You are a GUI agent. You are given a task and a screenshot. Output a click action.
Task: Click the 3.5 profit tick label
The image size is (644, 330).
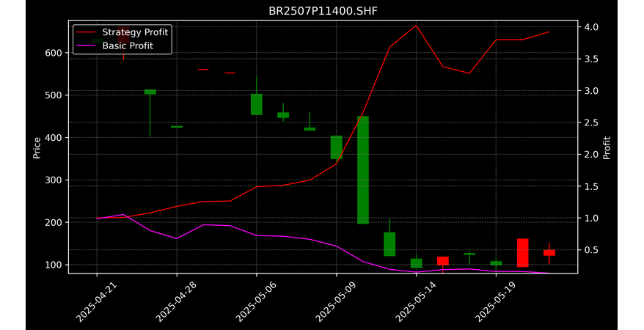[x=591, y=59]
